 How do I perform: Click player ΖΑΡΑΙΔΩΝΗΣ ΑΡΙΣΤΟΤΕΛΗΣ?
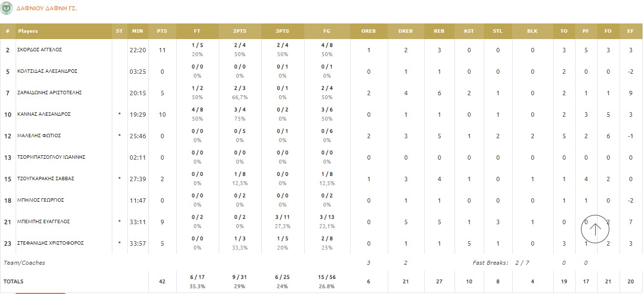click(x=49, y=93)
